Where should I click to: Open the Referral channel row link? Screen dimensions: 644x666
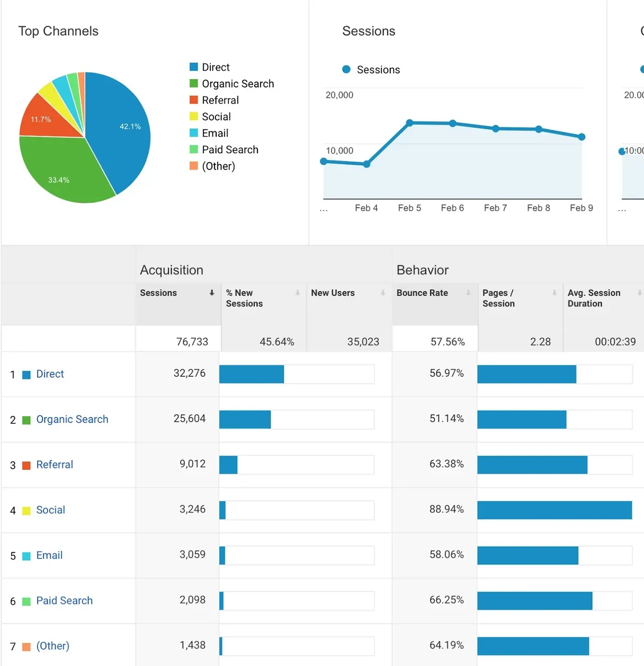55,465
